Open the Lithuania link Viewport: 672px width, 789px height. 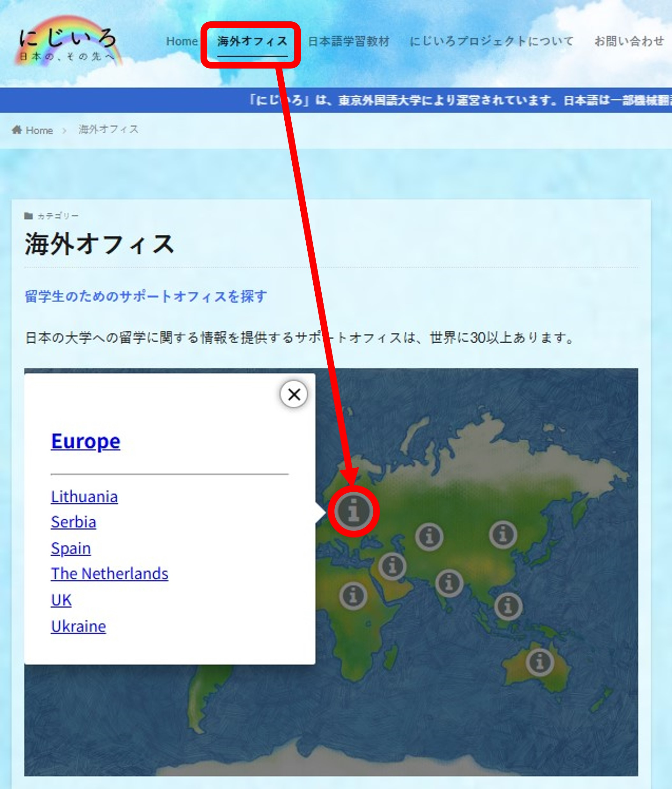(84, 497)
